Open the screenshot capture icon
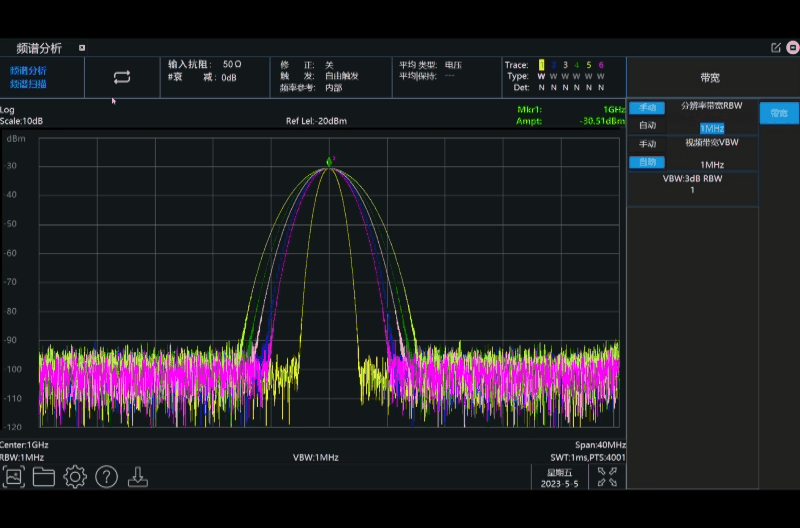Screen dimensions: 800x528 [x=13, y=477]
